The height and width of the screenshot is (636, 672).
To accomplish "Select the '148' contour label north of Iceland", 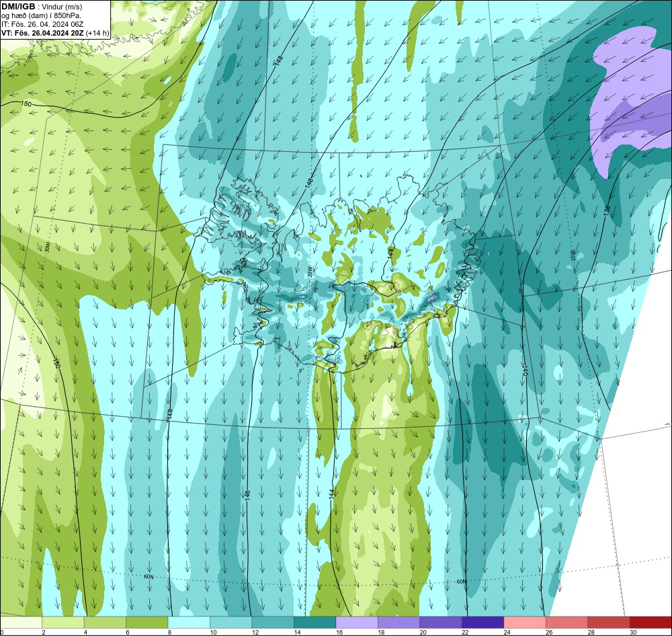I will 280,60.
